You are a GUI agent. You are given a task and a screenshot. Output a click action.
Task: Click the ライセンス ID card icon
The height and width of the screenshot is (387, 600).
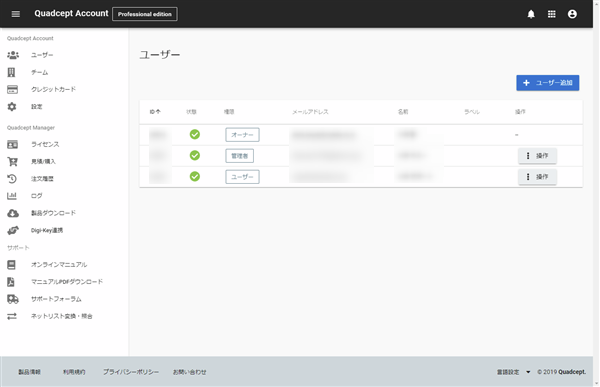point(12,144)
